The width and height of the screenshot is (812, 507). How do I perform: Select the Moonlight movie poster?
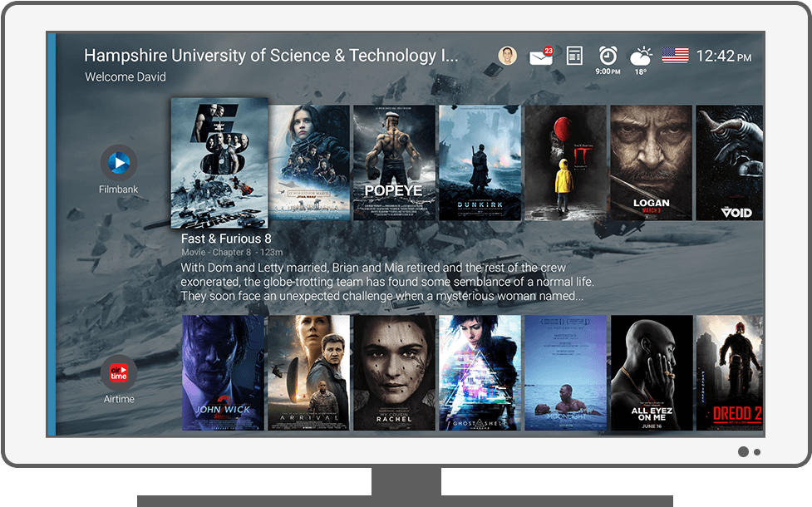click(565, 373)
